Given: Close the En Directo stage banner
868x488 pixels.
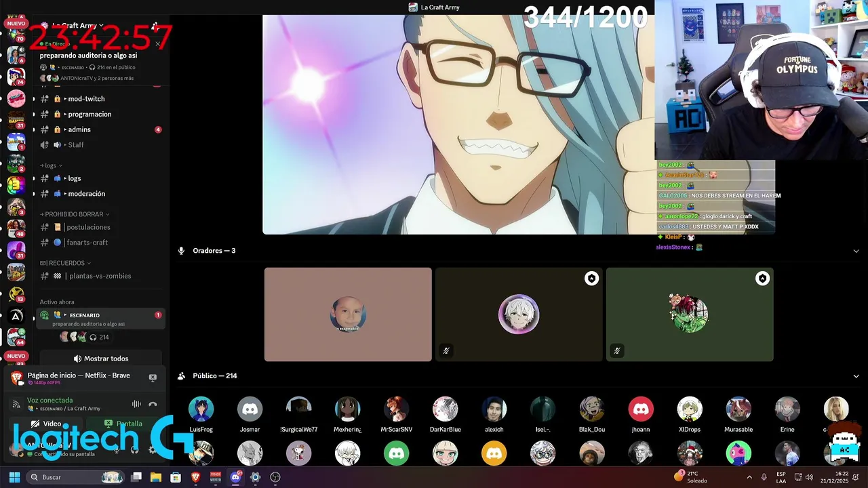Looking at the screenshot, I should click(x=157, y=44).
